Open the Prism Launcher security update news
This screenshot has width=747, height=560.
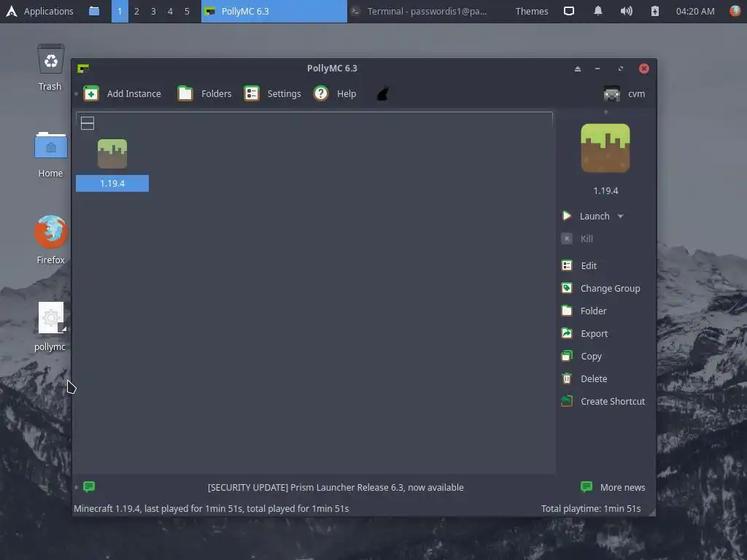(x=336, y=487)
